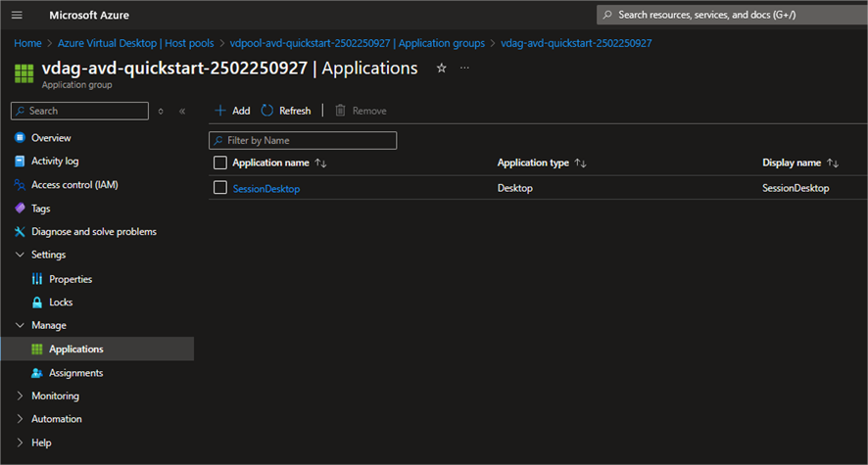Open vdpool-avd-quickstart Application groups breadcrumb
Image resolution: width=868 pixels, height=465 pixels.
pyautogui.click(x=357, y=43)
